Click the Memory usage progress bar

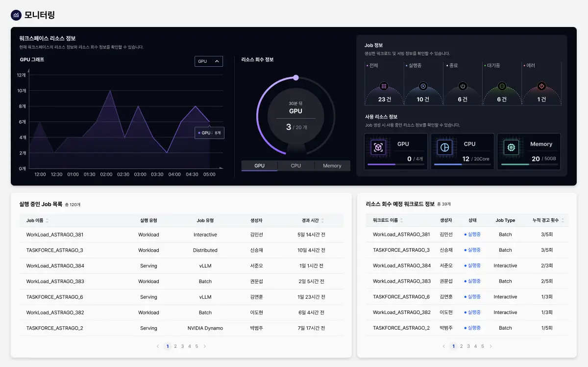coord(529,164)
